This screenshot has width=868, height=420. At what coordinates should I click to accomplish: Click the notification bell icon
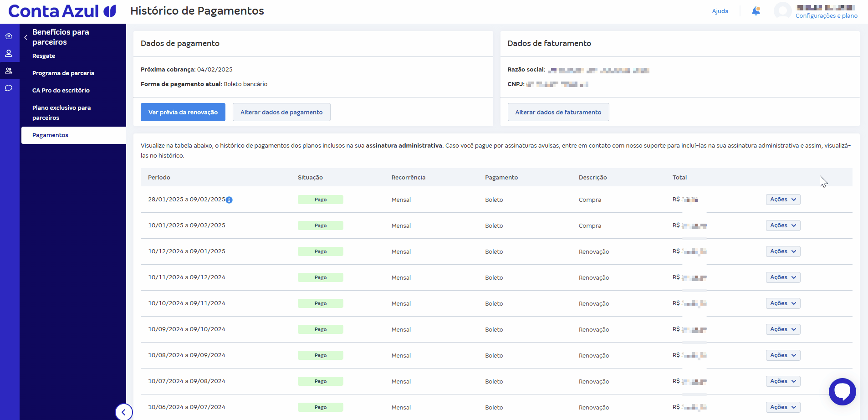[x=756, y=11]
